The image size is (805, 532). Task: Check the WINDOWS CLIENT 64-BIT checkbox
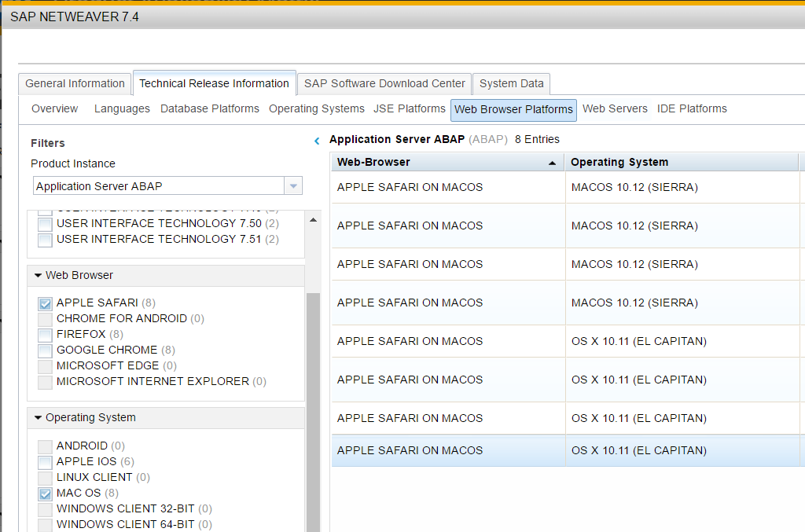coord(45,525)
